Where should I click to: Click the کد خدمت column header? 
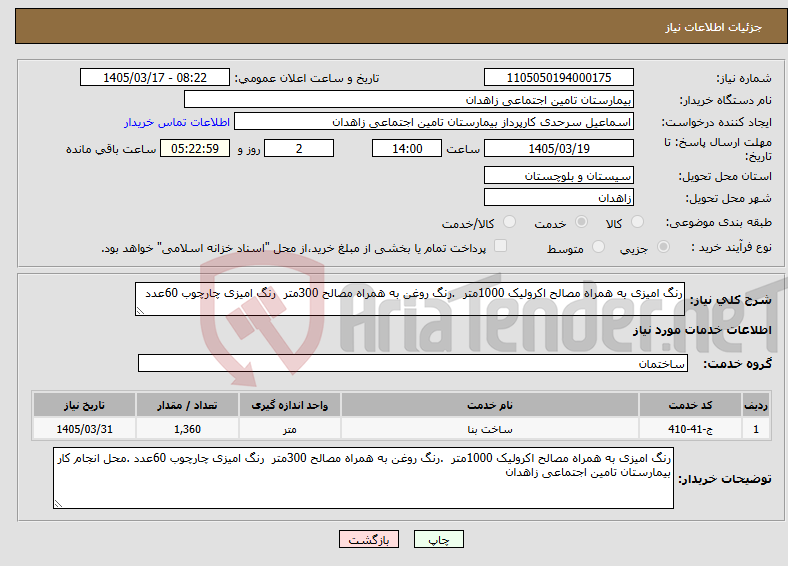tap(691, 405)
